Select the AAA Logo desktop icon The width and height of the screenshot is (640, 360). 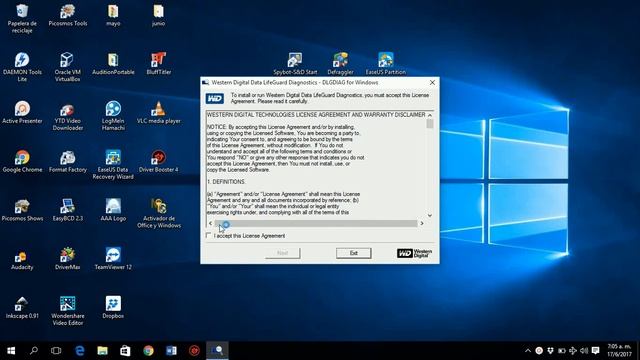coord(113,210)
